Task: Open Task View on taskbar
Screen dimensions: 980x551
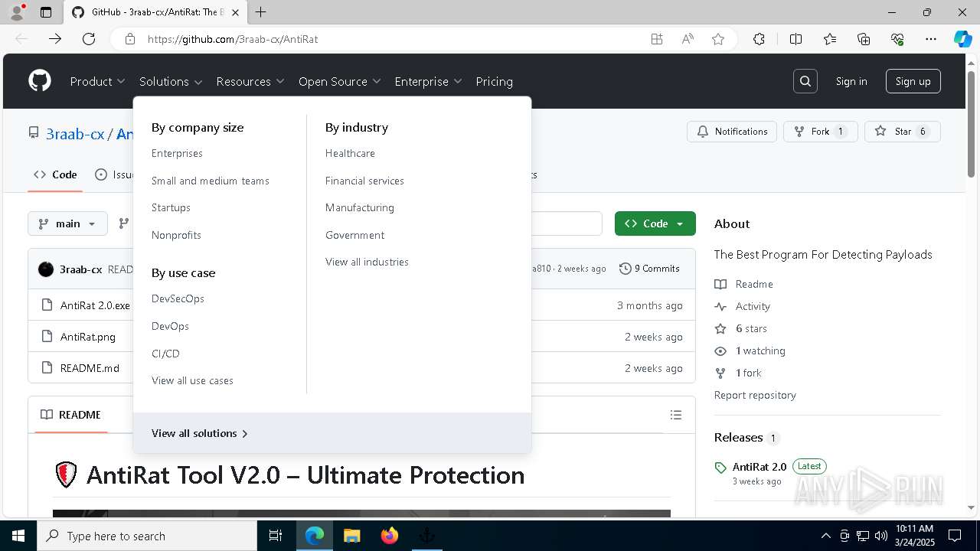Action: [x=276, y=536]
